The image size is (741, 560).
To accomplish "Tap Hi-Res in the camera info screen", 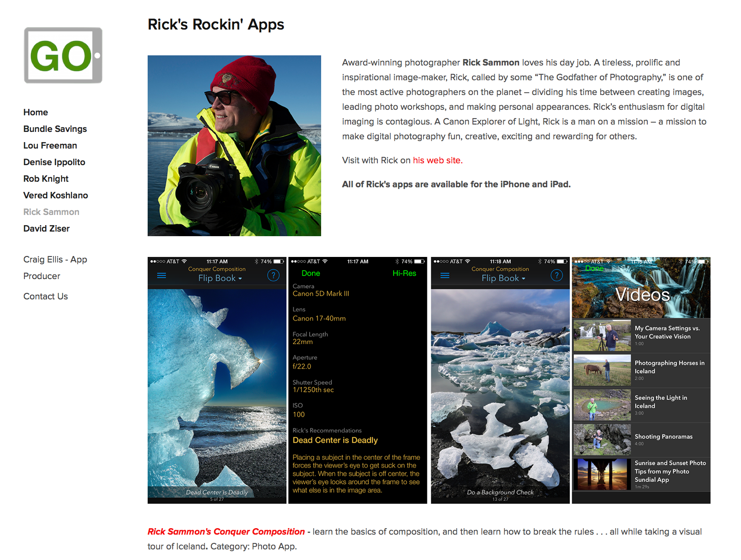I will click(404, 273).
